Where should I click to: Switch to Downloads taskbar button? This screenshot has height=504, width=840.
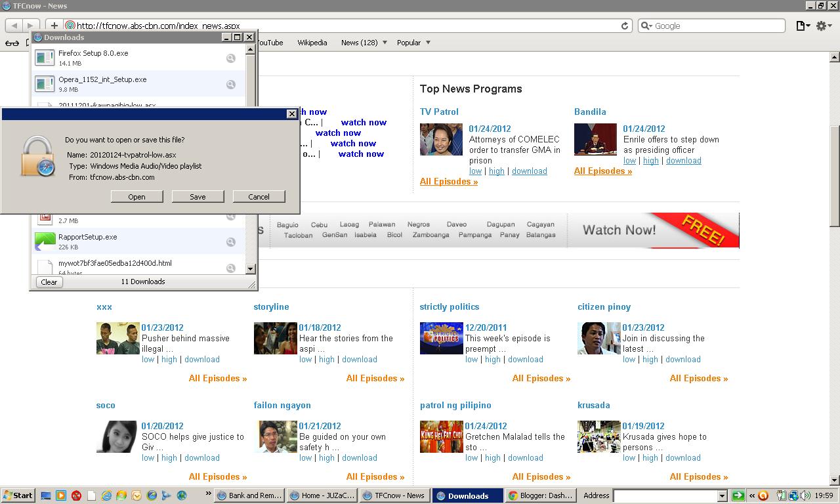tap(468, 495)
